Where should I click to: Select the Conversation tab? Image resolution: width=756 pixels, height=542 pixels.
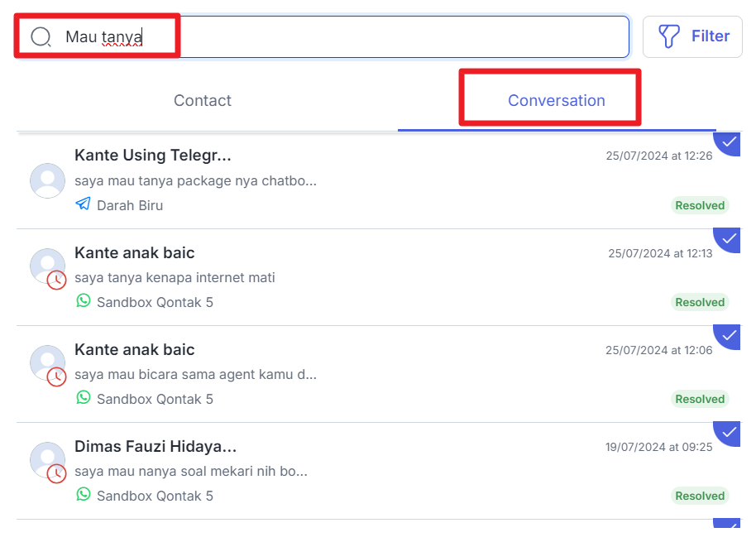click(x=556, y=101)
